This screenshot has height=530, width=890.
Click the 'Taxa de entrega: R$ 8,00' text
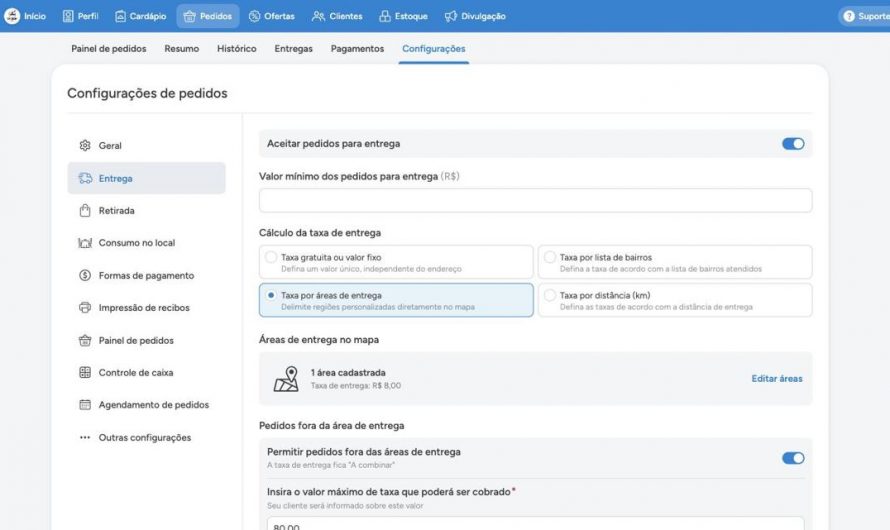coord(356,386)
